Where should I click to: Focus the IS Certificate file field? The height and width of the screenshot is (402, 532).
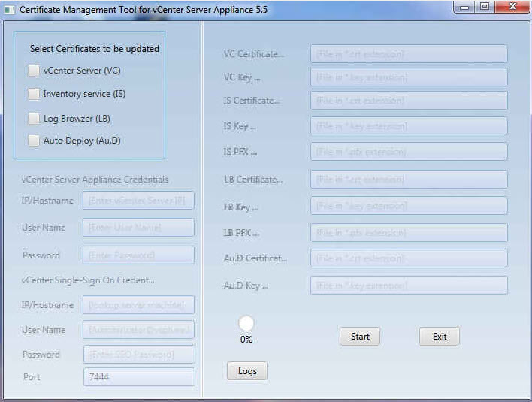pyautogui.click(x=409, y=101)
